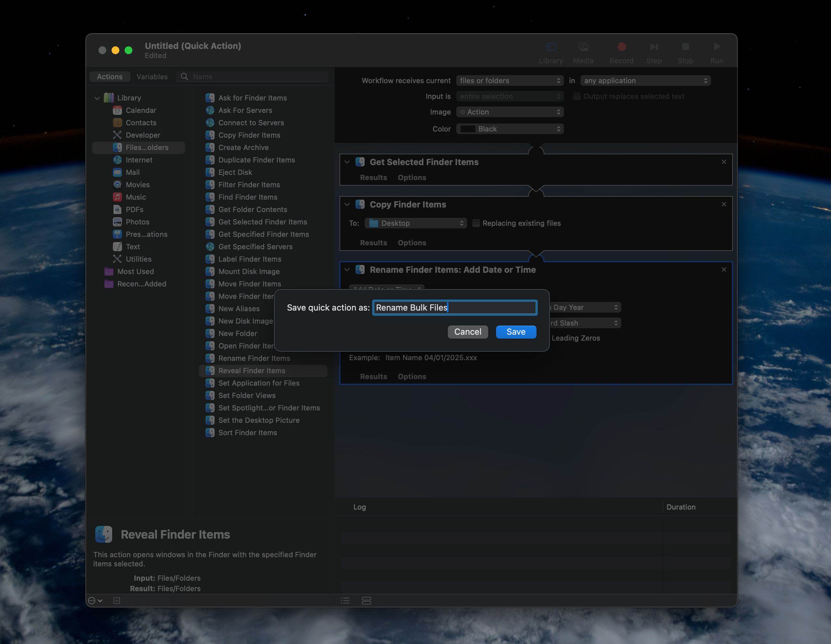Choose the Mail library category

coord(132,172)
